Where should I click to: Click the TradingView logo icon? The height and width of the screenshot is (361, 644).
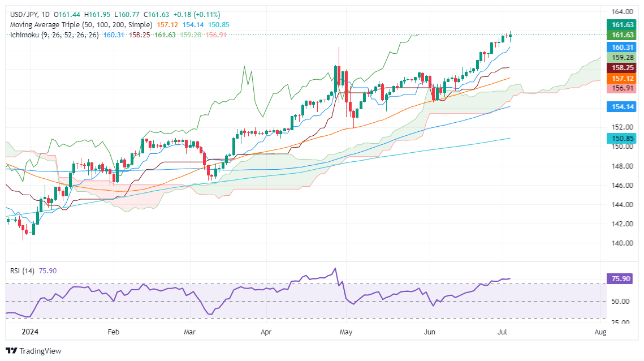(11, 351)
